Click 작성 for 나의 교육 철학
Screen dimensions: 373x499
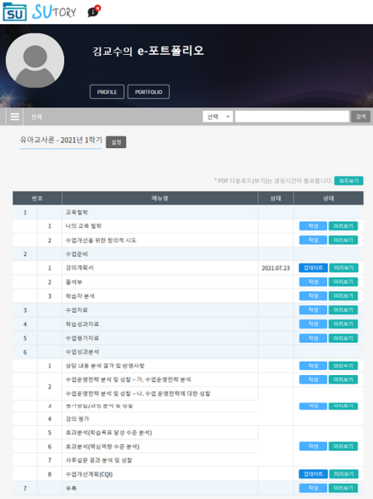click(313, 226)
